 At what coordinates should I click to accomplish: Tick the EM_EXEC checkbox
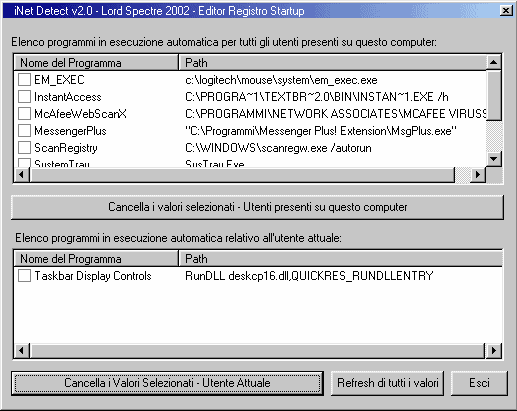point(24,80)
